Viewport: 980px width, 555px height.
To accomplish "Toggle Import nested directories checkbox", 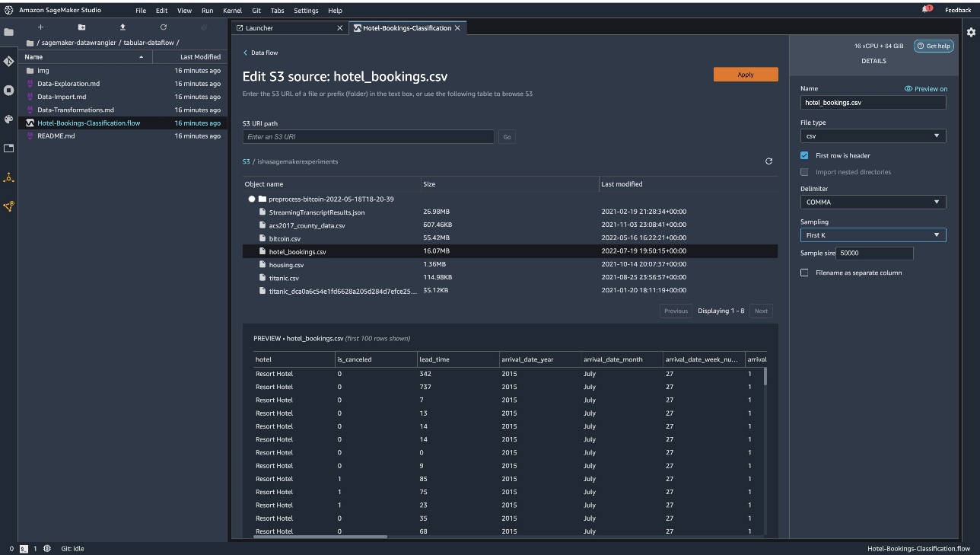I will click(804, 172).
